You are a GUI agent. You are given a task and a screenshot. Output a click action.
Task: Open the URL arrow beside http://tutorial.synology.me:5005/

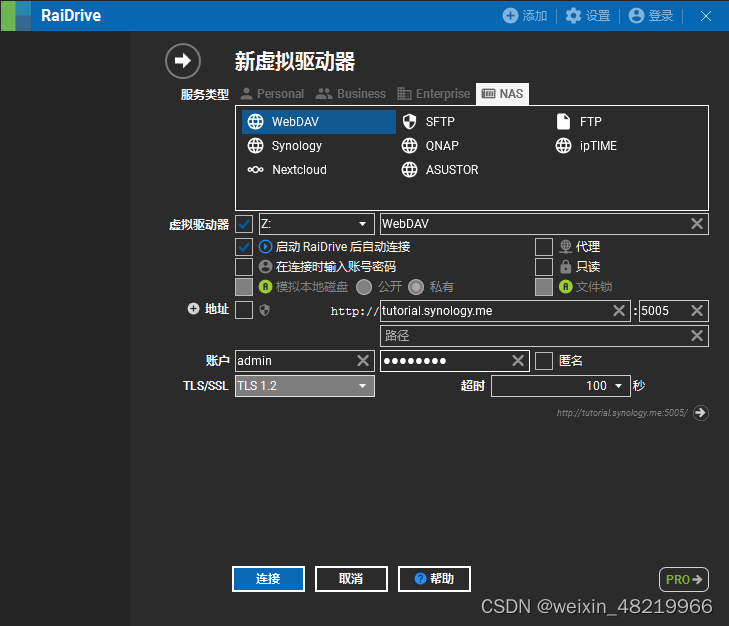click(701, 413)
